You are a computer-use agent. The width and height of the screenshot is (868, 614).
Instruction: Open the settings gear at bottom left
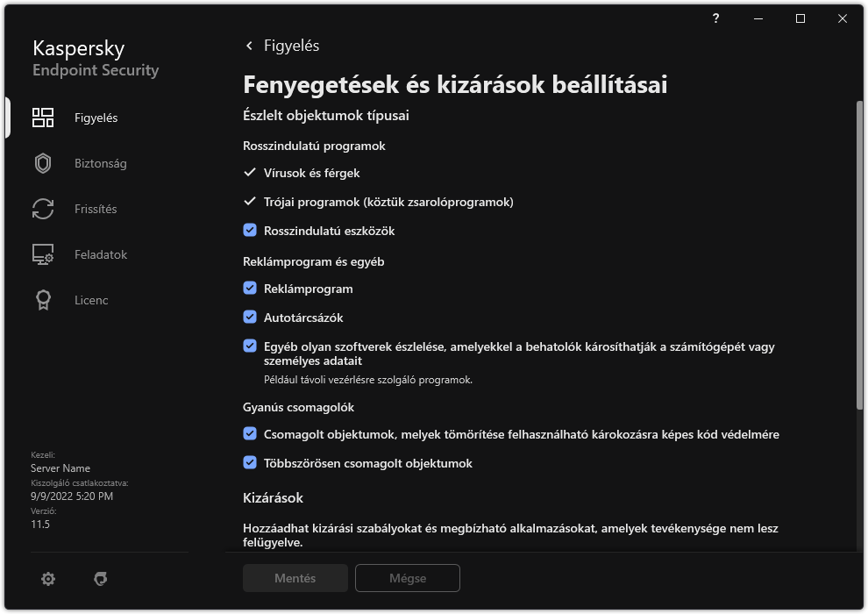click(48, 579)
